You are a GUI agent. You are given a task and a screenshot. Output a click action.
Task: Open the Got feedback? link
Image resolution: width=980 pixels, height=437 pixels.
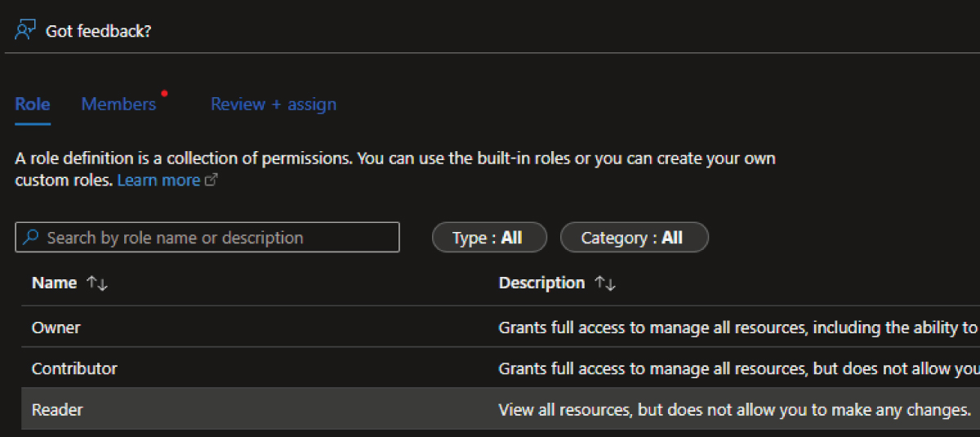tap(98, 31)
